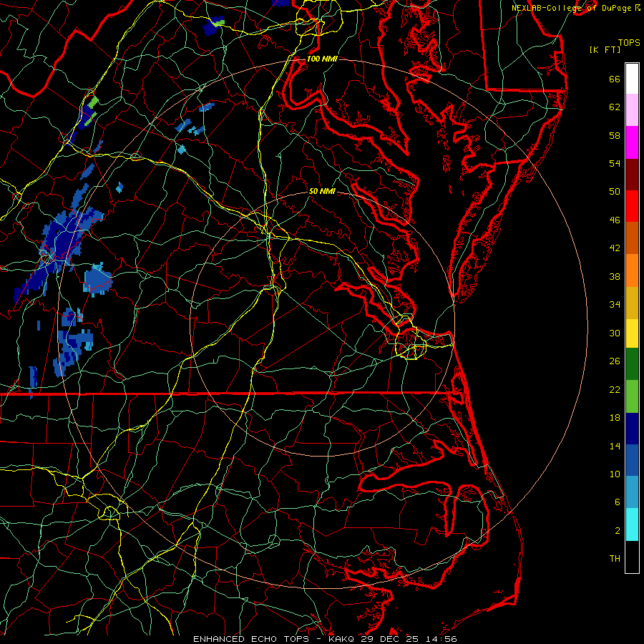Screen dimensions: 644x644
Task: Click legend value 18
Action: coord(615,418)
